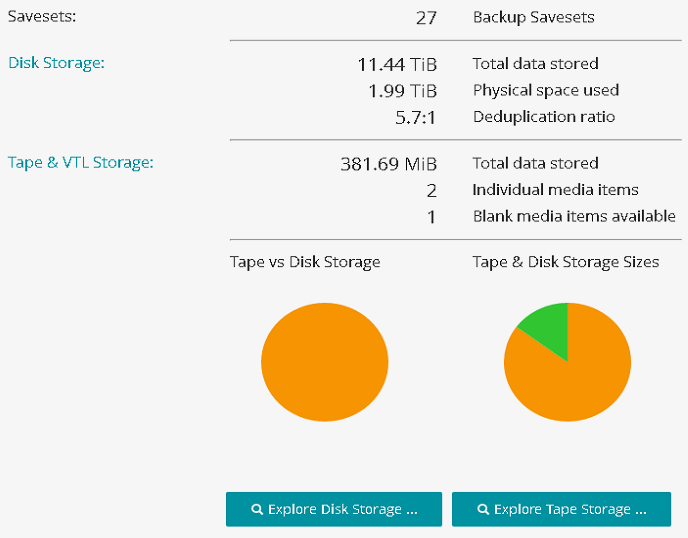
Task: Click the 381.69 MiB tape data value
Action: 388,164
